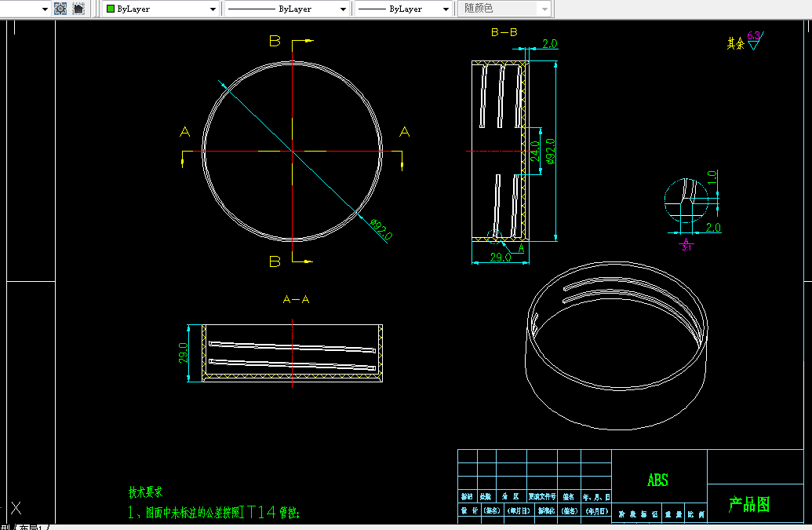Image resolution: width=812 pixels, height=530 pixels.
Task: Select the 其余 surface finish label
Action: (x=735, y=43)
